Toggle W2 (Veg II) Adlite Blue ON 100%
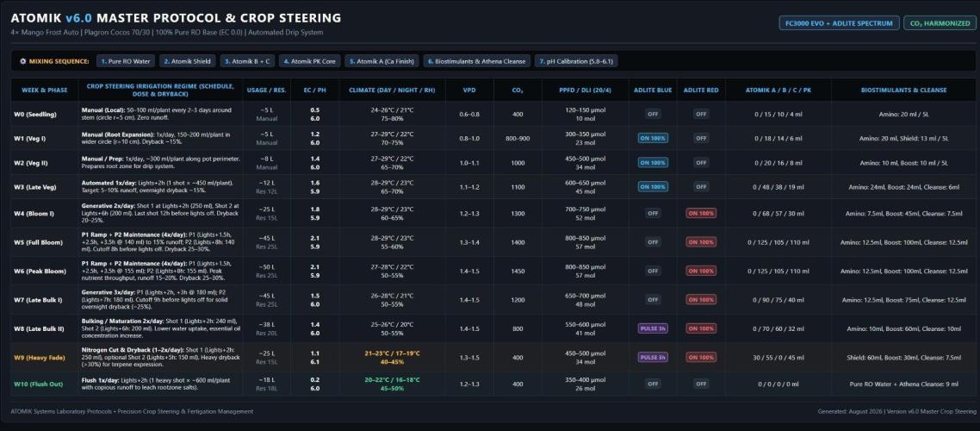Image resolution: width=980 pixels, height=431 pixels. (x=653, y=163)
